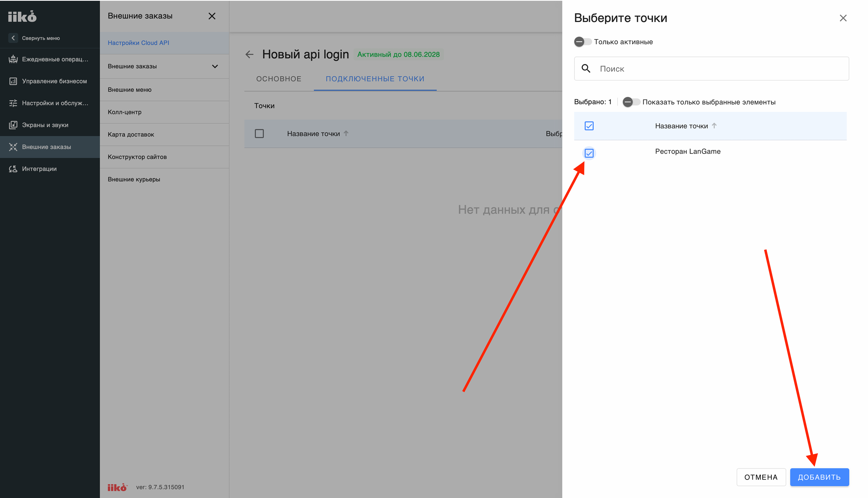Image resolution: width=868 pixels, height=498 pixels.
Task: Open Integrations sidebar icon
Action: pos(13,169)
